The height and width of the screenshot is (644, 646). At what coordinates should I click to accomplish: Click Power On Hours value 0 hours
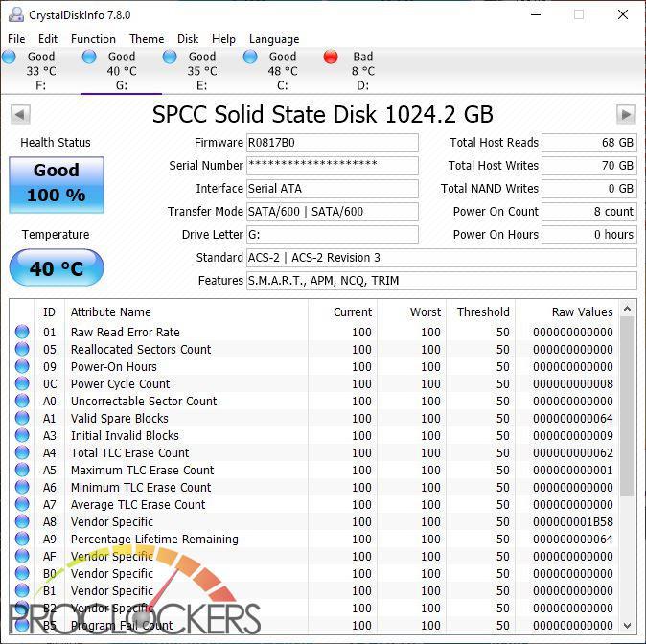pyautogui.click(x=588, y=235)
